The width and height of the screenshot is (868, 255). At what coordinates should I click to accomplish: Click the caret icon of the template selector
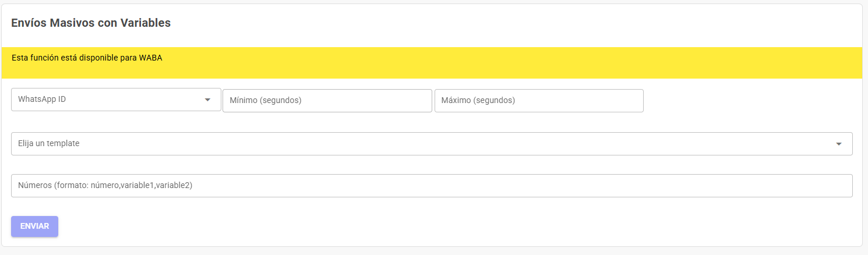(839, 144)
